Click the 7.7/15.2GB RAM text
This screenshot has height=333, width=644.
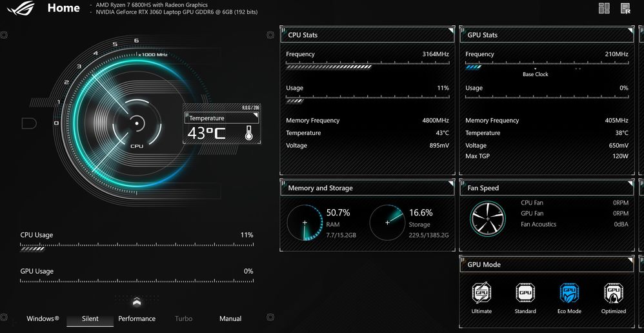(x=341, y=236)
